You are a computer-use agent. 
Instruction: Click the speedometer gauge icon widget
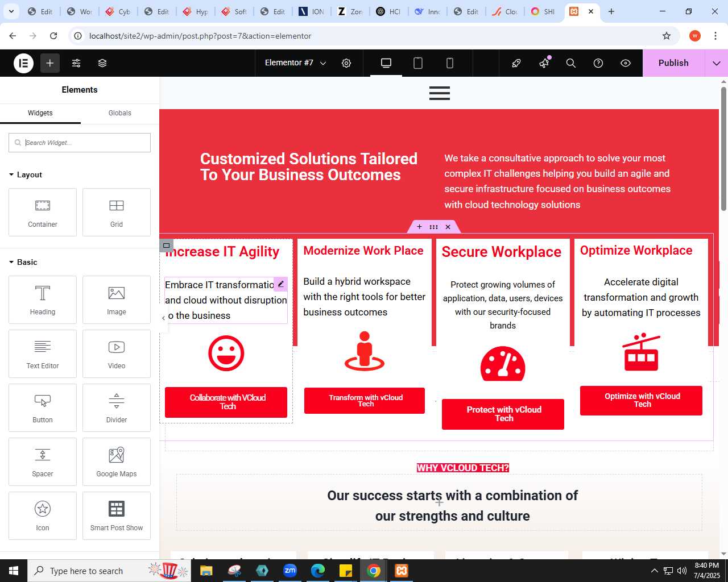(503, 364)
